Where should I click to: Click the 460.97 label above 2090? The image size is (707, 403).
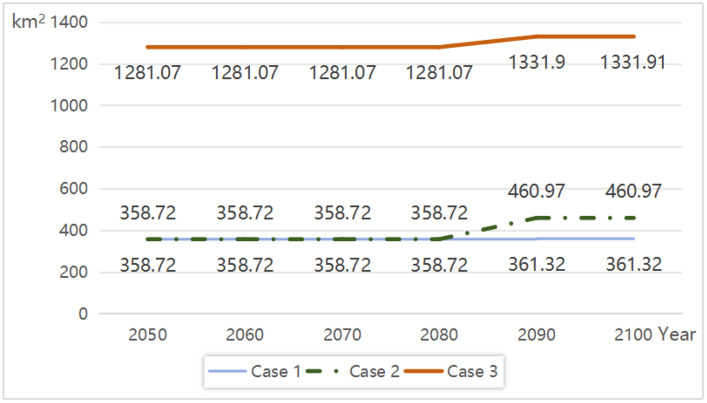coord(536,191)
